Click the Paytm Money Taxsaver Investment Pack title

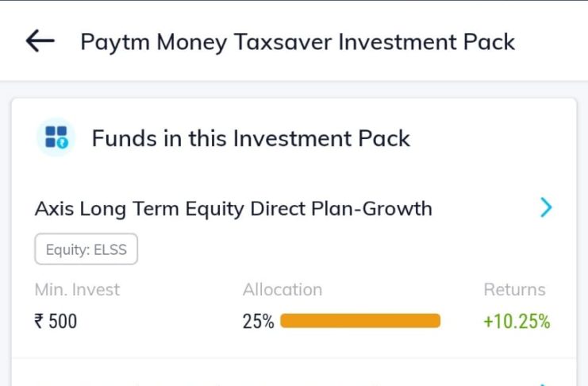[298, 41]
